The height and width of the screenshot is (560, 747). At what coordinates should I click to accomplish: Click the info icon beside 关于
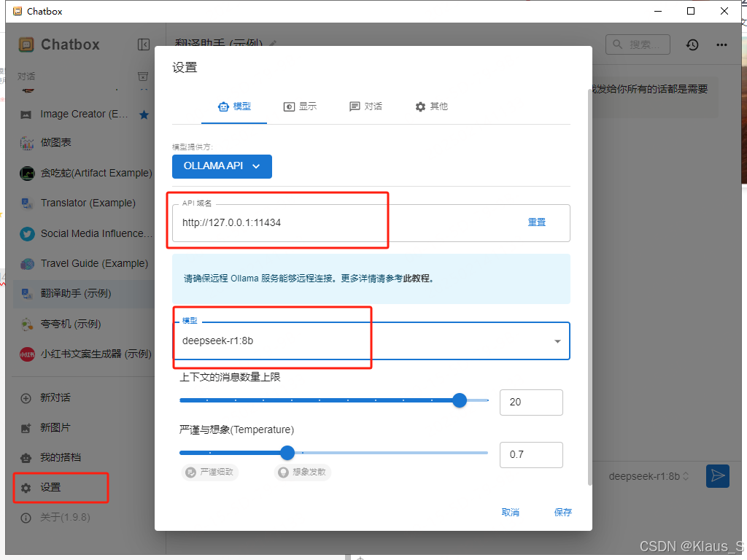[26, 518]
